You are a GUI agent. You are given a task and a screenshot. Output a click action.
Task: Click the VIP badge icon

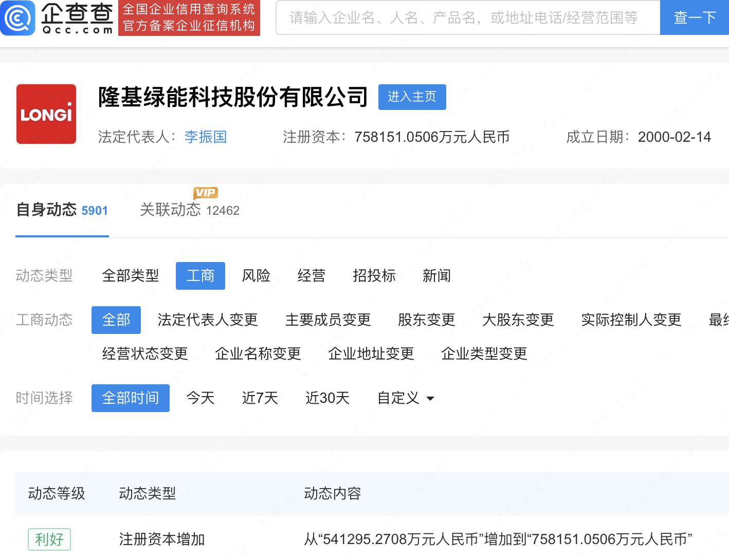pyautogui.click(x=206, y=193)
